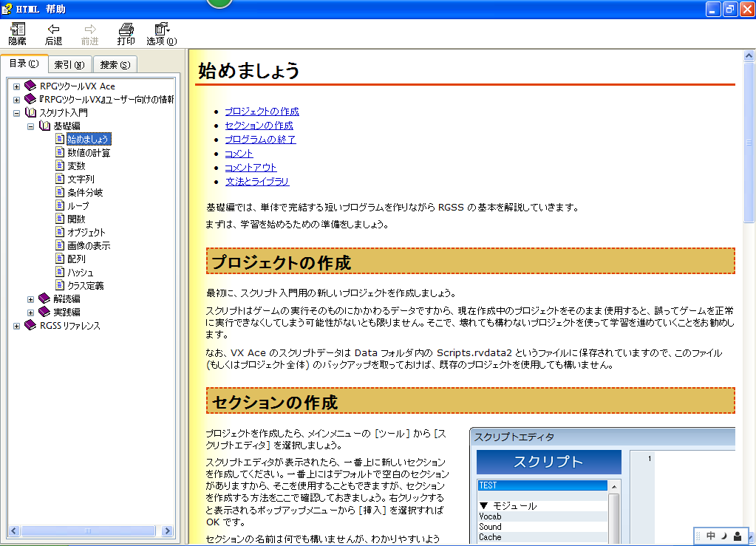The width and height of the screenshot is (756, 546).
Task: Collapse the モジュール triangle in script list
Action: pyautogui.click(x=484, y=505)
